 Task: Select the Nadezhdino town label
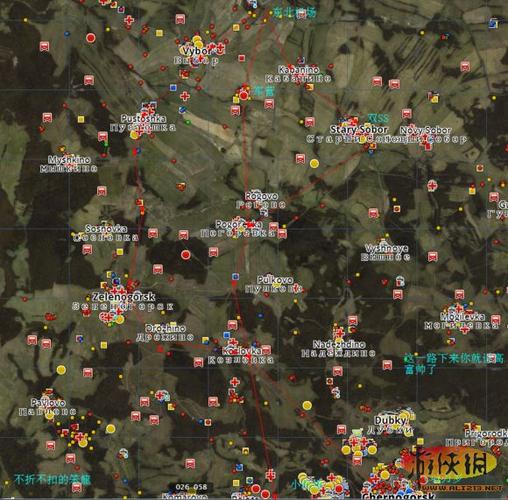click(339, 344)
